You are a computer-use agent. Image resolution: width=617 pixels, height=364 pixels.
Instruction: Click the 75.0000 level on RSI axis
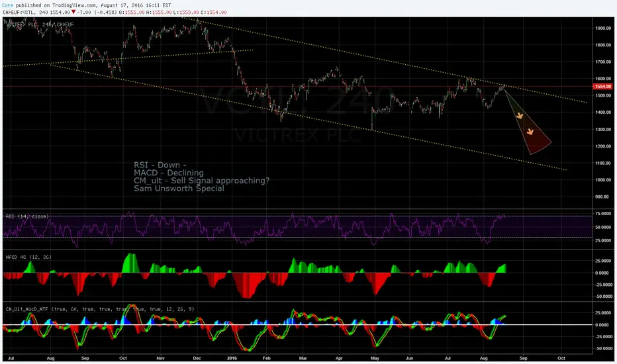[603, 213]
